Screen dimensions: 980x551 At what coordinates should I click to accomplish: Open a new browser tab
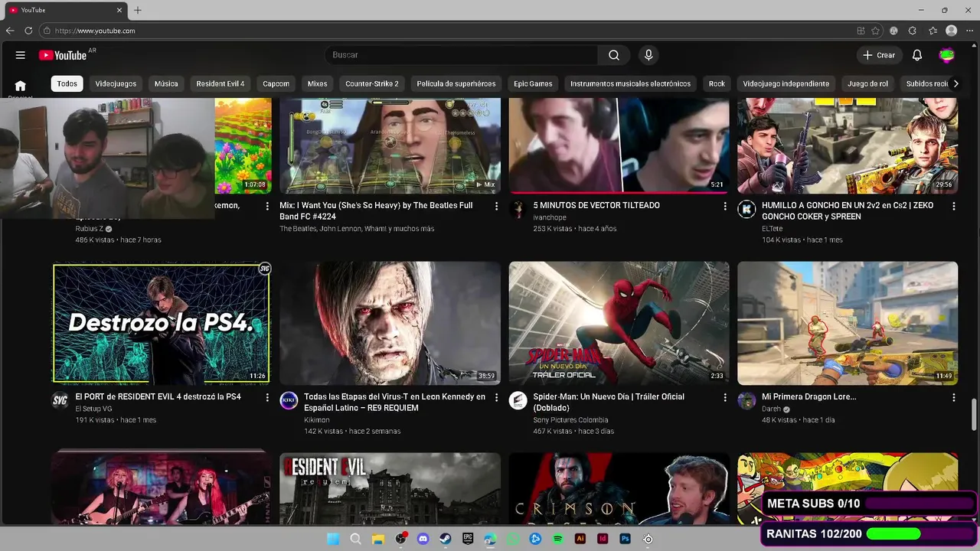[x=138, y=10]
